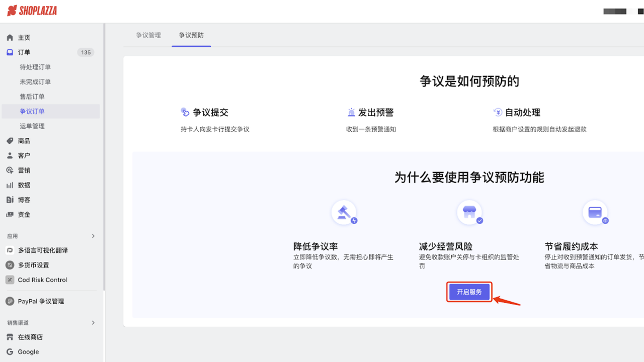Viewport: 644px width, 362px height.
Task: Click the 开启服务 button
Action: (469, 292)
